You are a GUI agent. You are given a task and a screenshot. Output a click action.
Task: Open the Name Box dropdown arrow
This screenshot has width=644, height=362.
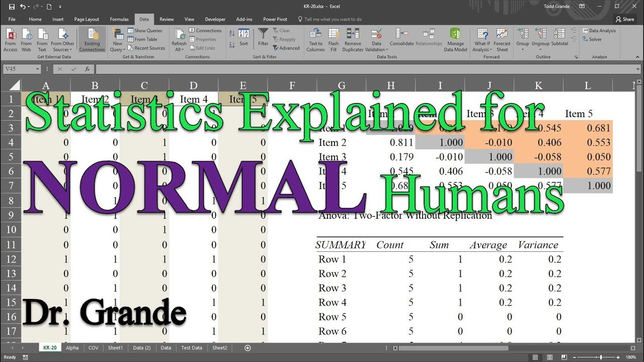pyautogui.click(x=38, y=69)
